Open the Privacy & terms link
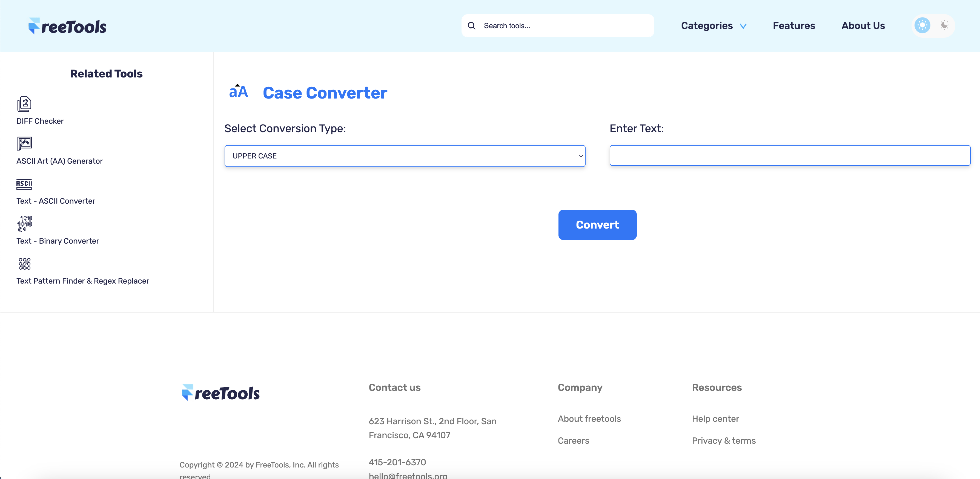This screenshot has width=980, height=479. 724,441
